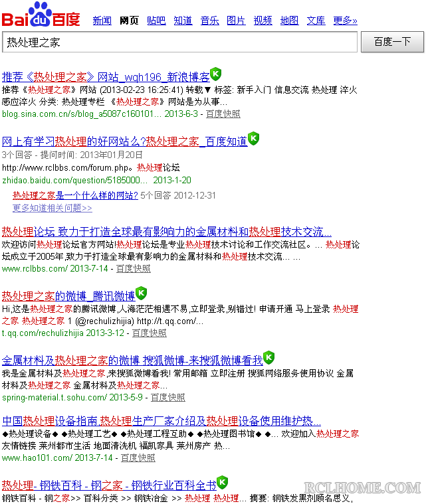Click text 3个回答 - 提问时间: 2013年01月20日
Image resolution: width=426 pixels, height=504 pixels.
point(72,155)
